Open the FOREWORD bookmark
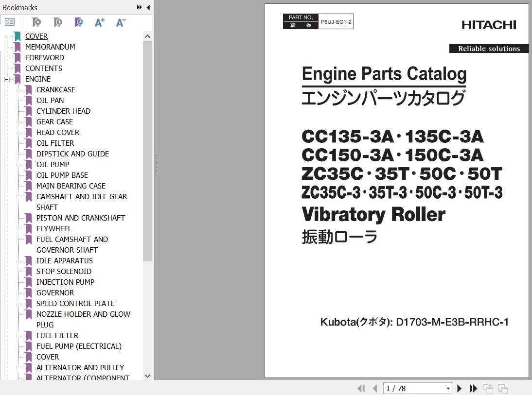Viewport: 532px width, 395px height. pyautogui.click(x=44, y=58)
